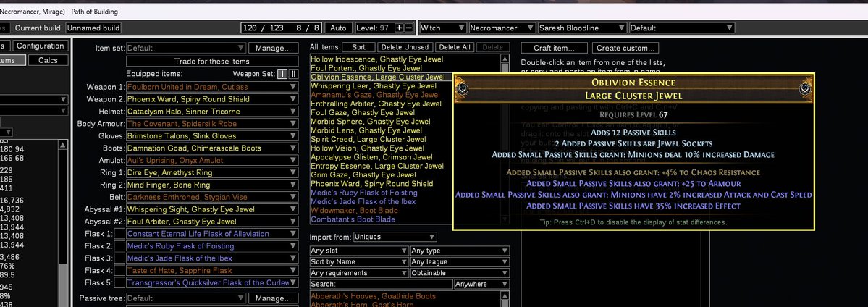
Task: Toggle Flask 3 active checkbox
Action: (119, 258)
